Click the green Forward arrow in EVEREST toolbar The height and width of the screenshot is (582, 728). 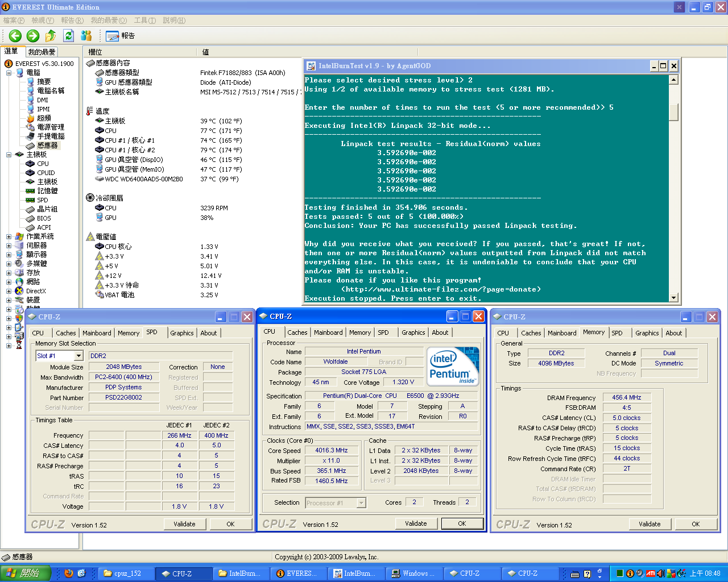(x=33, y=36)
